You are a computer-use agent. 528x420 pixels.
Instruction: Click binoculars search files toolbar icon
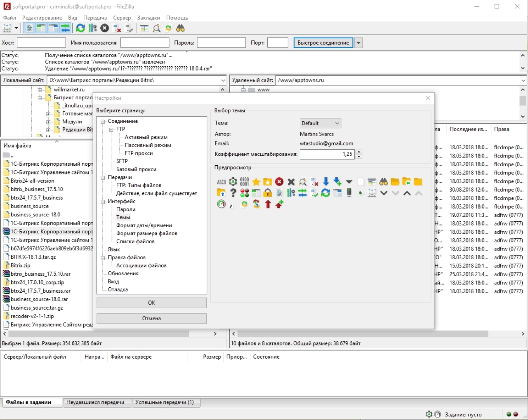coord(180,28)
